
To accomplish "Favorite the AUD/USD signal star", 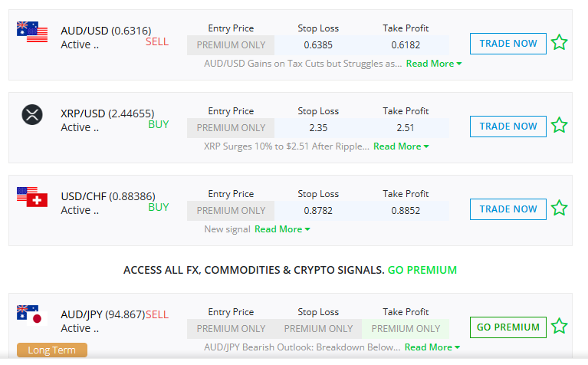I will (x=560, y=43).
